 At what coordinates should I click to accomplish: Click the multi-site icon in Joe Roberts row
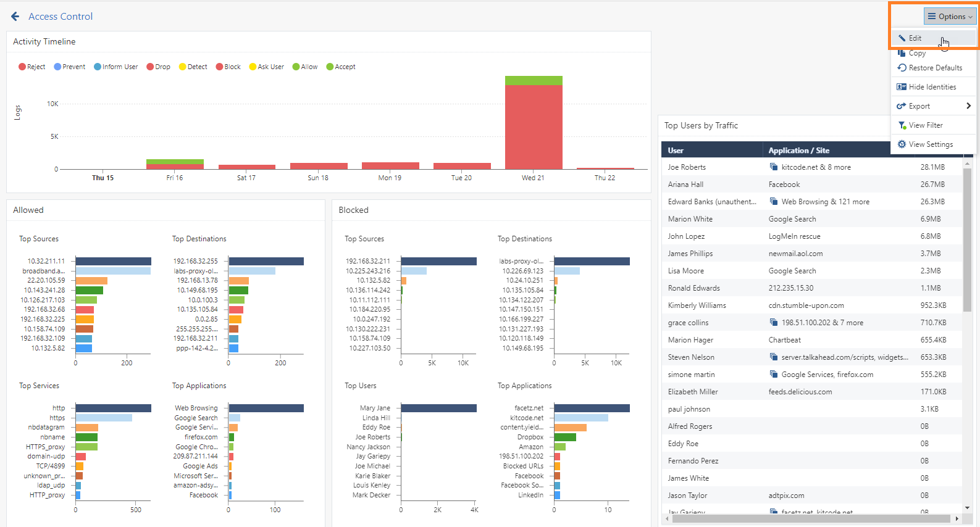click(774, 167)
